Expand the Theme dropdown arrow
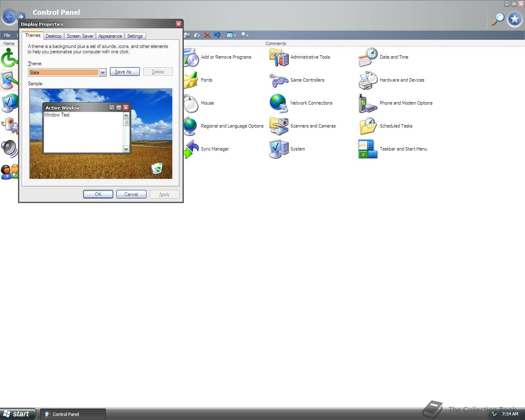The image size is (525, 420). coord(103,72)
